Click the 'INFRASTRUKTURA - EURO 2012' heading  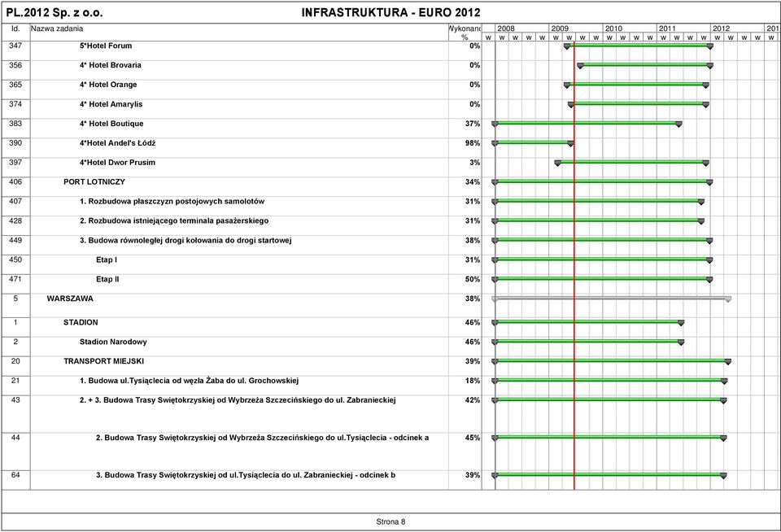coord(391,12)
